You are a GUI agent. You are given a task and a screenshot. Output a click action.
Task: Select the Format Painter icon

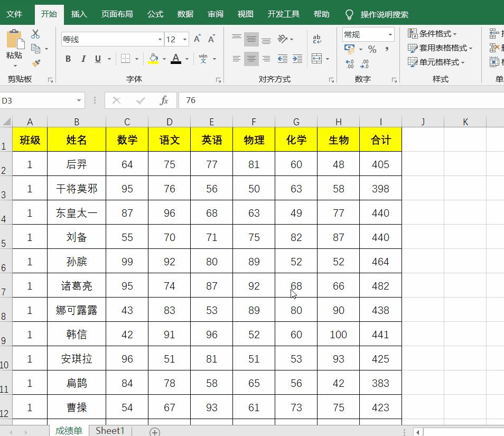click(36, 61)
